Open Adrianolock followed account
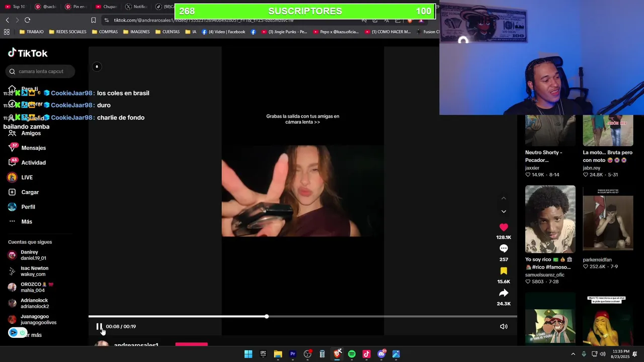 (x=29, y=303)
